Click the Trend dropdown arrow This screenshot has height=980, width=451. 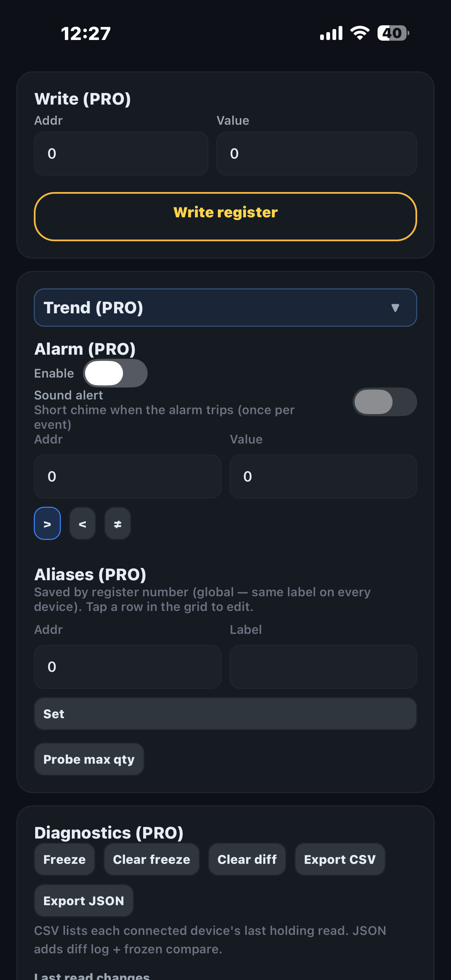pyautogui.click(x=395, y=308)
